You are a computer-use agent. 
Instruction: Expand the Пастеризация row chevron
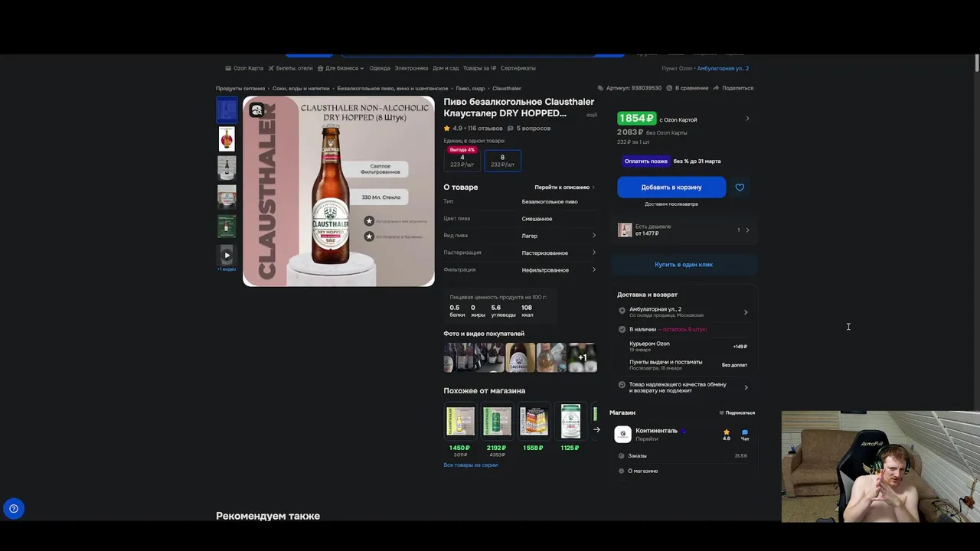[594, 253]
